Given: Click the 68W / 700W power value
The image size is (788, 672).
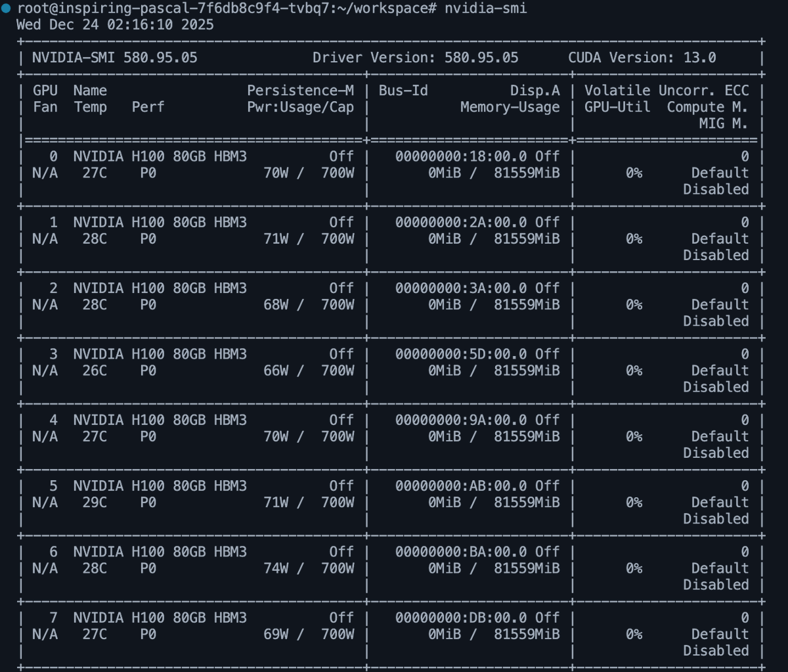Looking at the screenshot, I should click(309, 305).
